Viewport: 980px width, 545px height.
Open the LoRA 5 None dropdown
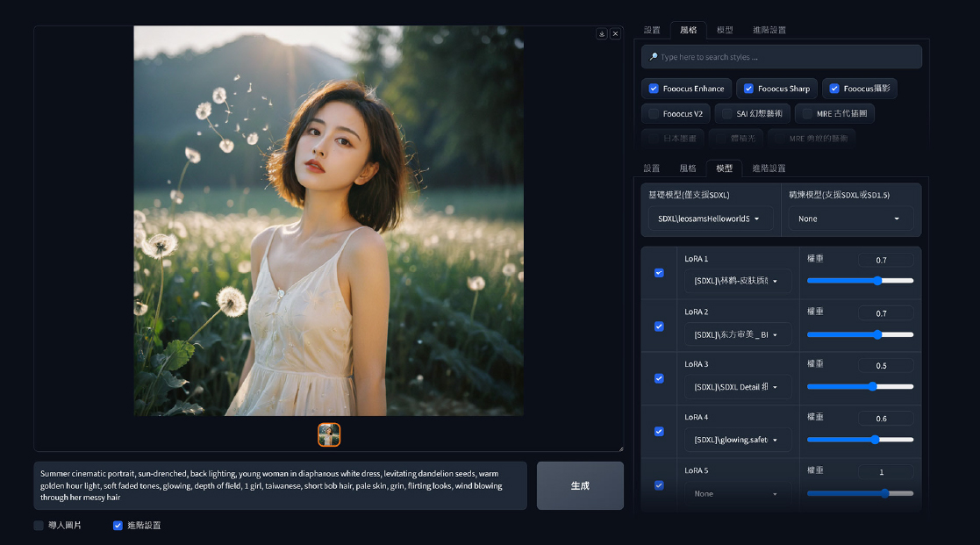click(738, 494)
